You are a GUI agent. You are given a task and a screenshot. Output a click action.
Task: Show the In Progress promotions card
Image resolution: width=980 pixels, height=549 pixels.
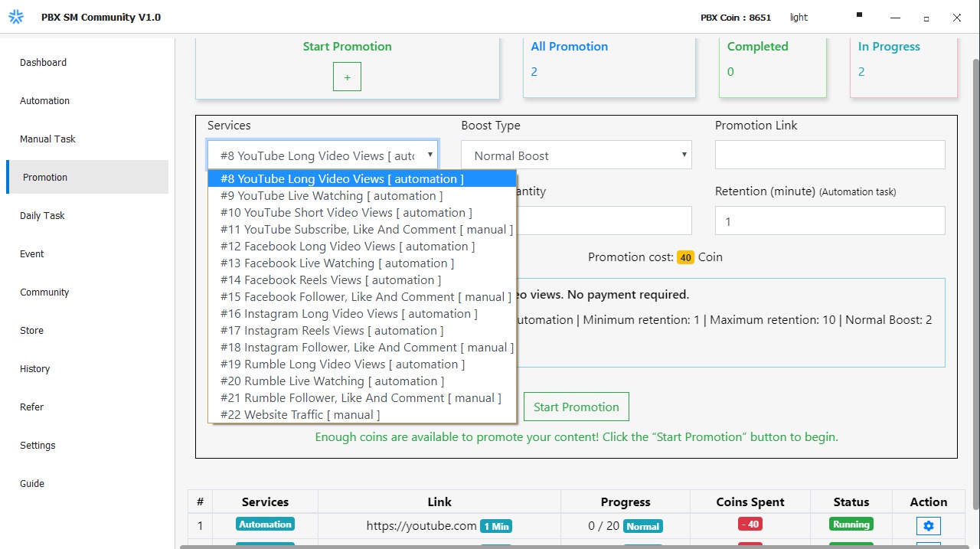903,67
